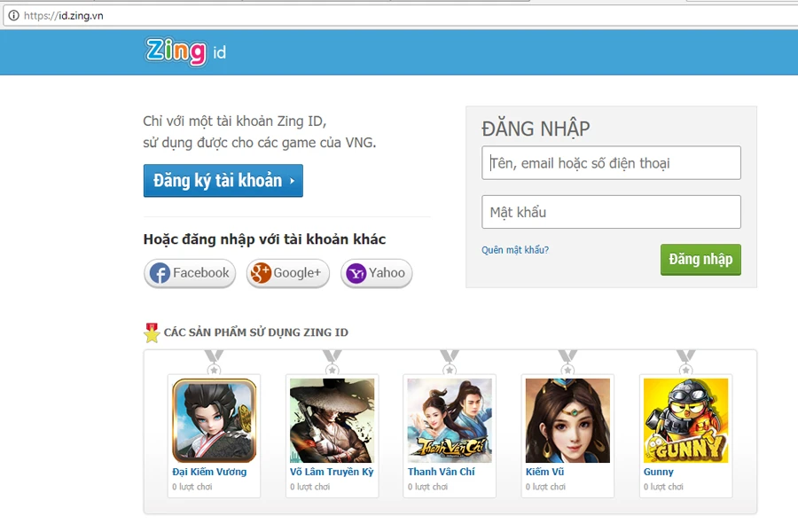Sign in with the Yahoo button
Screen dimensions: 798x532
point(376,273)
